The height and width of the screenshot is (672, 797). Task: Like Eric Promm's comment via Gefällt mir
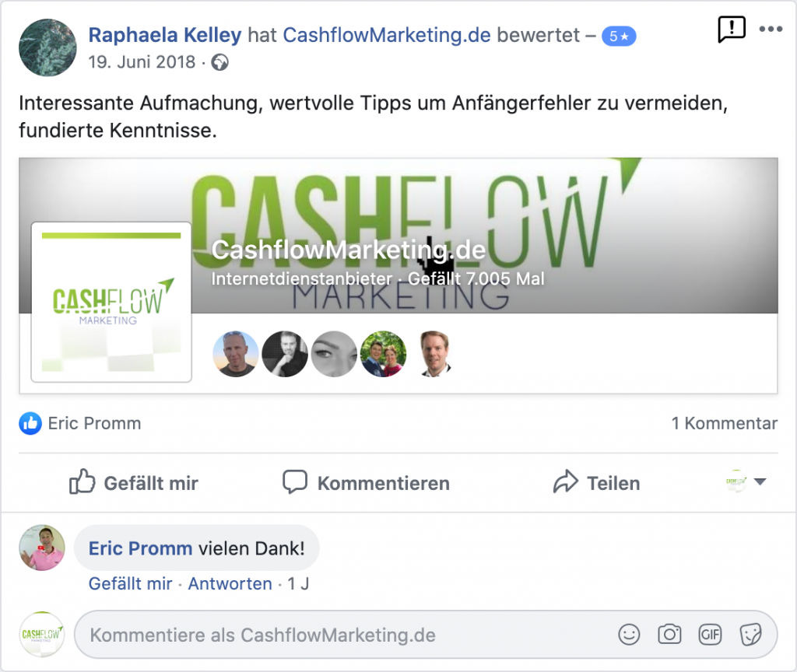click(x=130, y=583)
